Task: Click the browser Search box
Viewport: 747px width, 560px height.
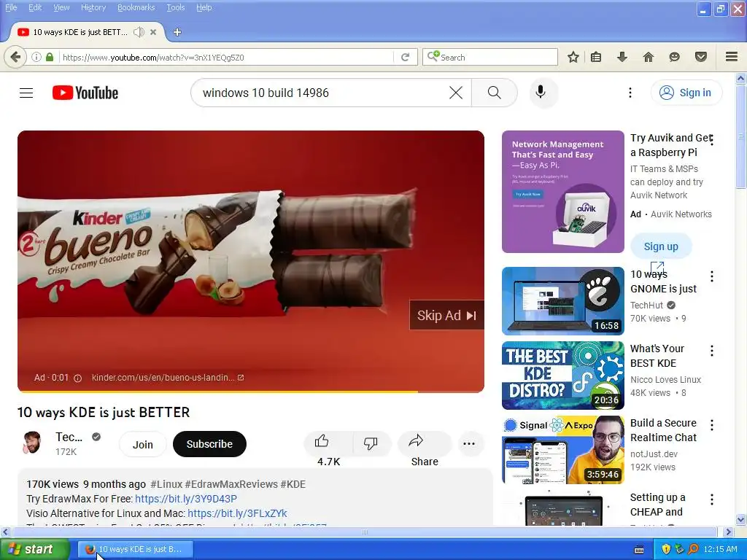Action: (490, 57)
